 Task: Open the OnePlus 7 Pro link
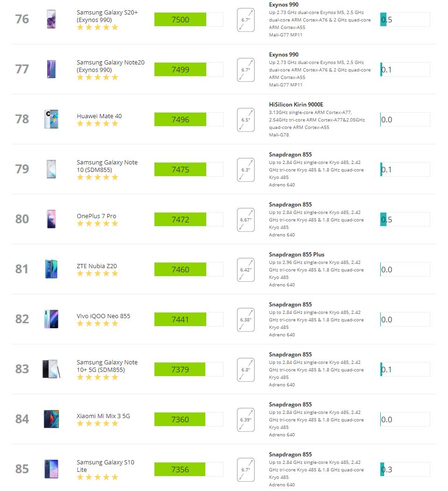click(96, 216)
